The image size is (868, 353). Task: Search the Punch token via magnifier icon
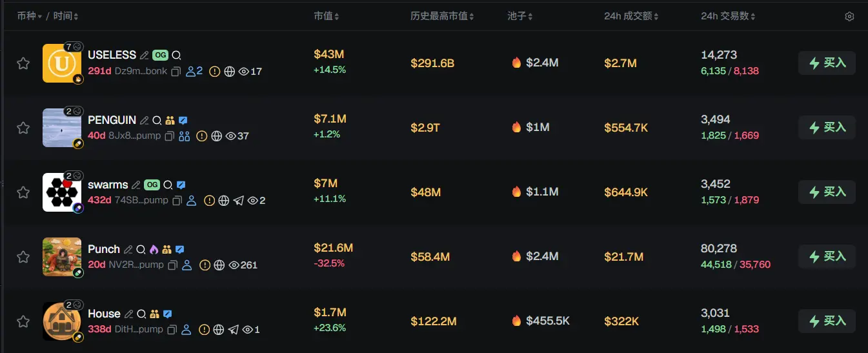[x=141, y=250]
